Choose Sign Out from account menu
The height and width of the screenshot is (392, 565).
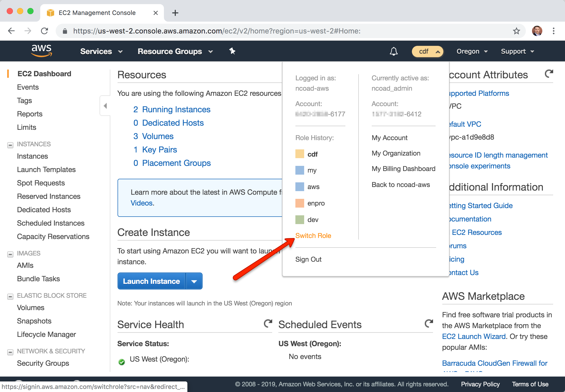click(x=308, y=259)
